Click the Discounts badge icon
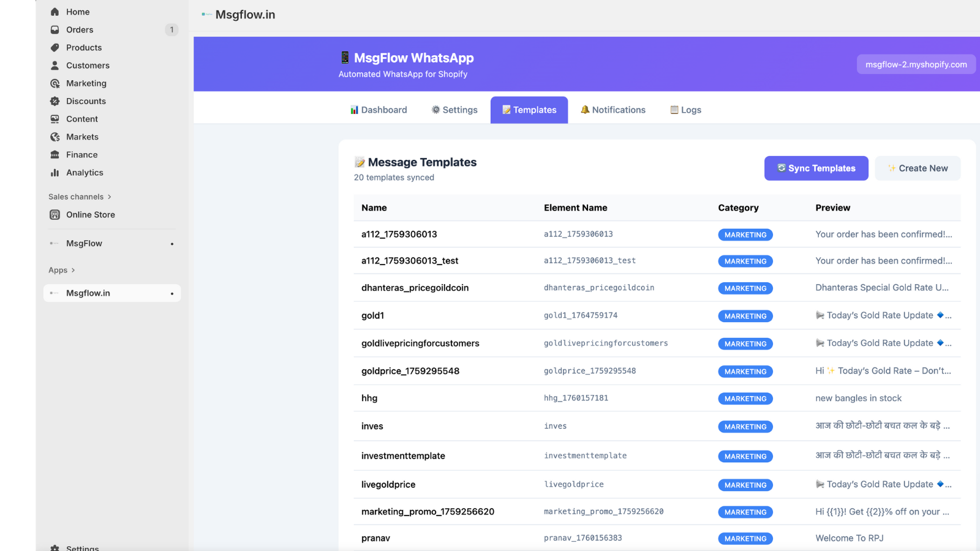 coord(55,101)
